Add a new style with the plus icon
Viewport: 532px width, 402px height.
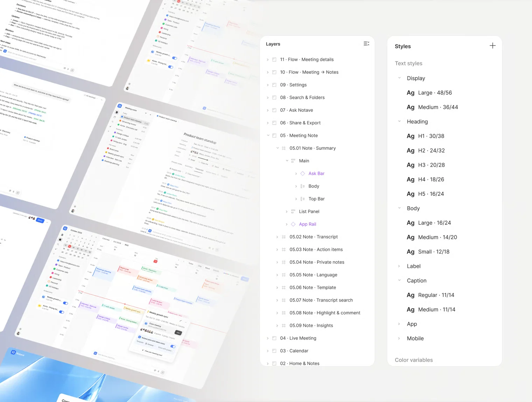pyautogui.click(x=492, y=46)
